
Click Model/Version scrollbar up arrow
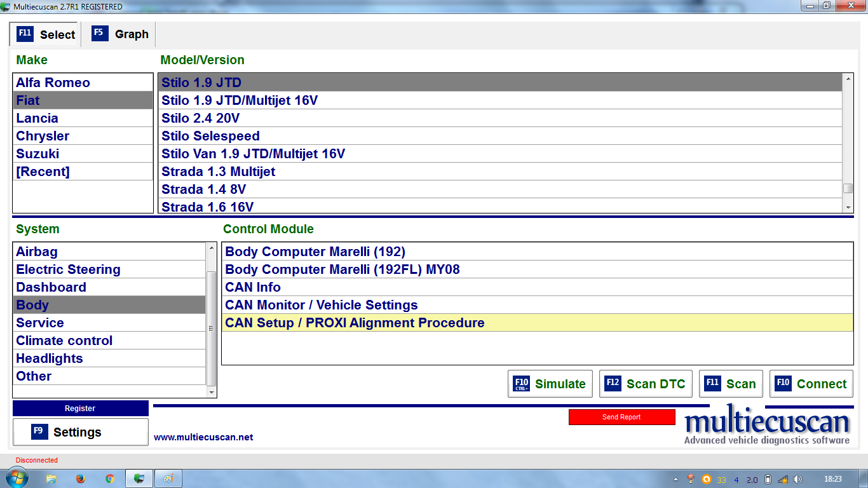[x=848, y=79]
